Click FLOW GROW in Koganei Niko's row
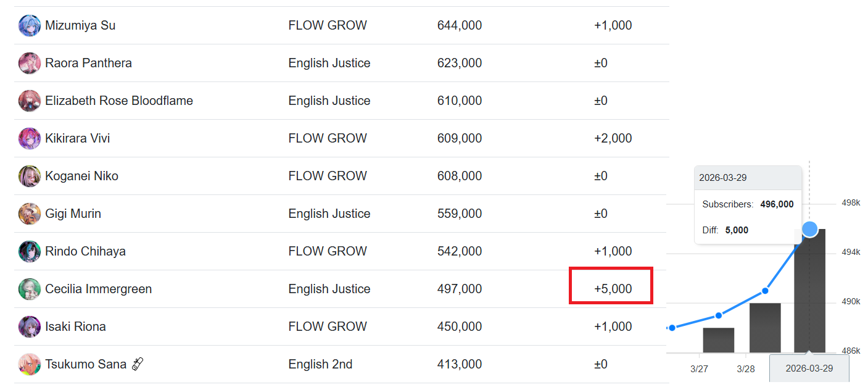 328,177
